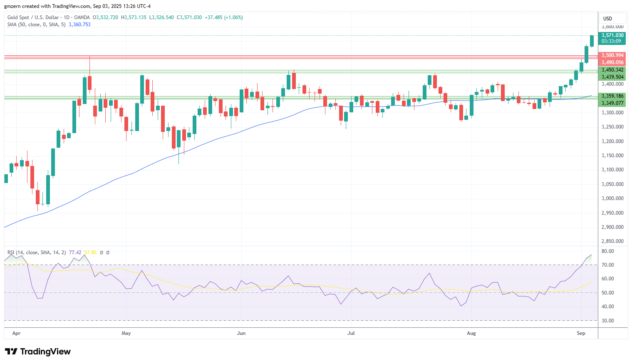The height and width of the screenshot is (364, 632).
Task: Click the RSI 80.00 axis label
Action: 608,251
